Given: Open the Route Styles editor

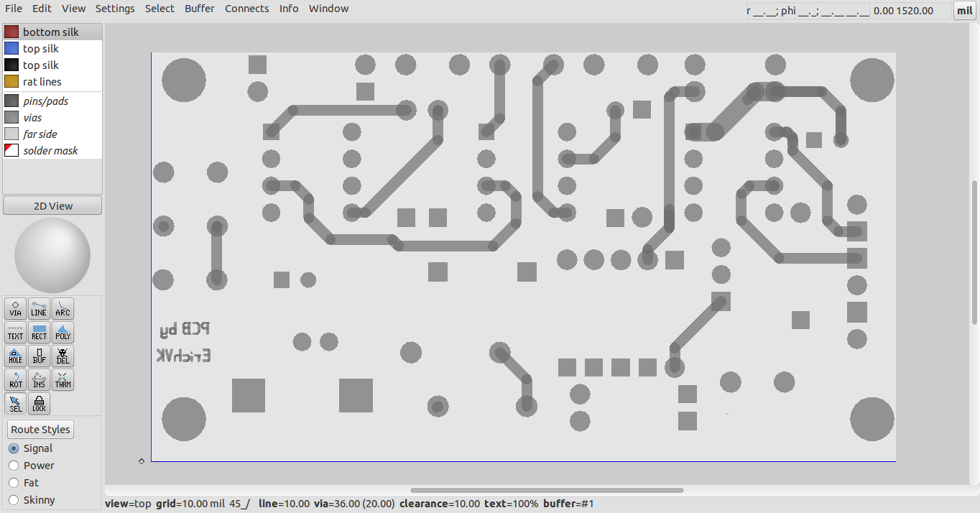Looking at the screenshot, I should (40, 429).
